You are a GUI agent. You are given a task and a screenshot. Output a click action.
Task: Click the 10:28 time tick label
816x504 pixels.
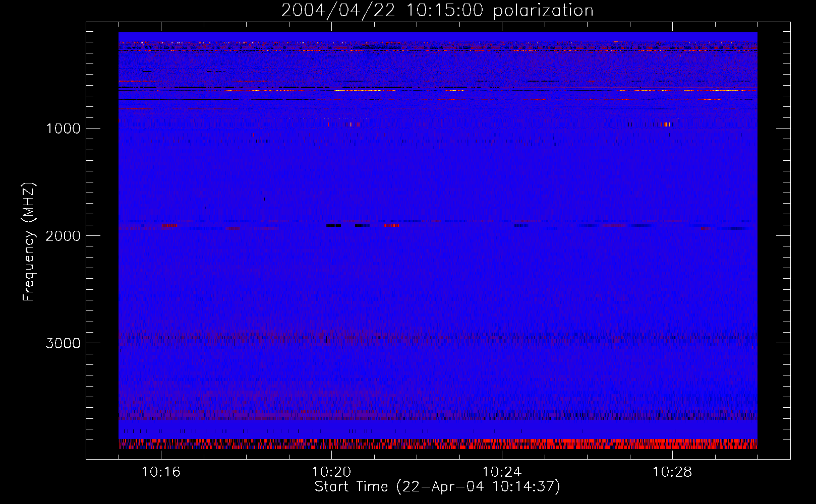tap(672, 472)
